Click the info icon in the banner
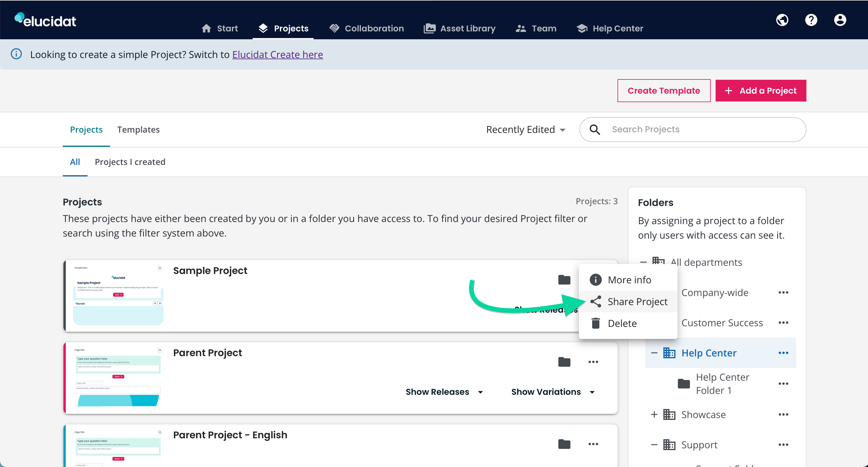 [x=16, y=54]
